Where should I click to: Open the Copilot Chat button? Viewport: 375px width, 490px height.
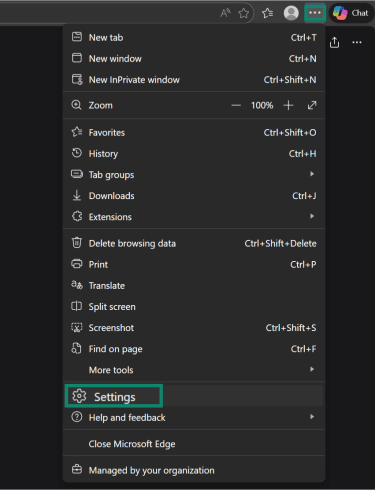(351, 13)
